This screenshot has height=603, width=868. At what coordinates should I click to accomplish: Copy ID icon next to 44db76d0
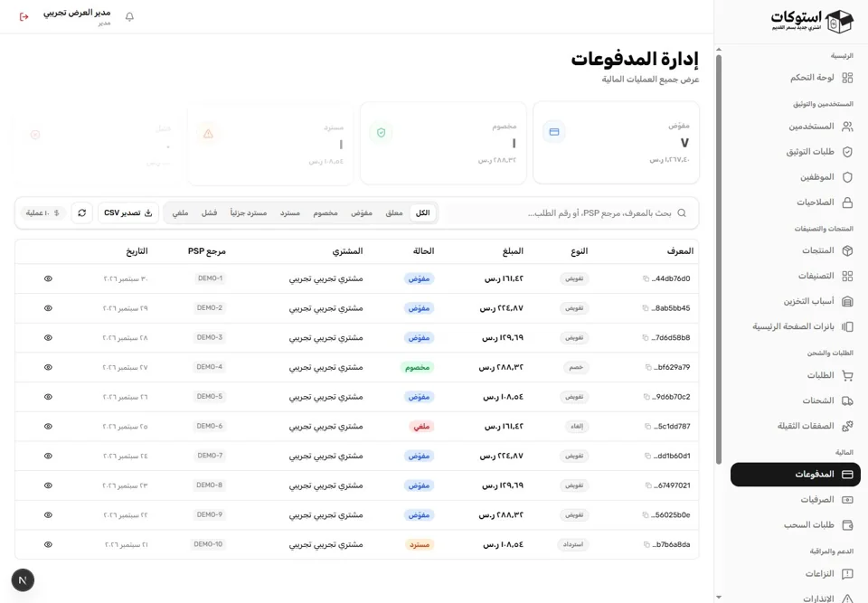(646, 278)
